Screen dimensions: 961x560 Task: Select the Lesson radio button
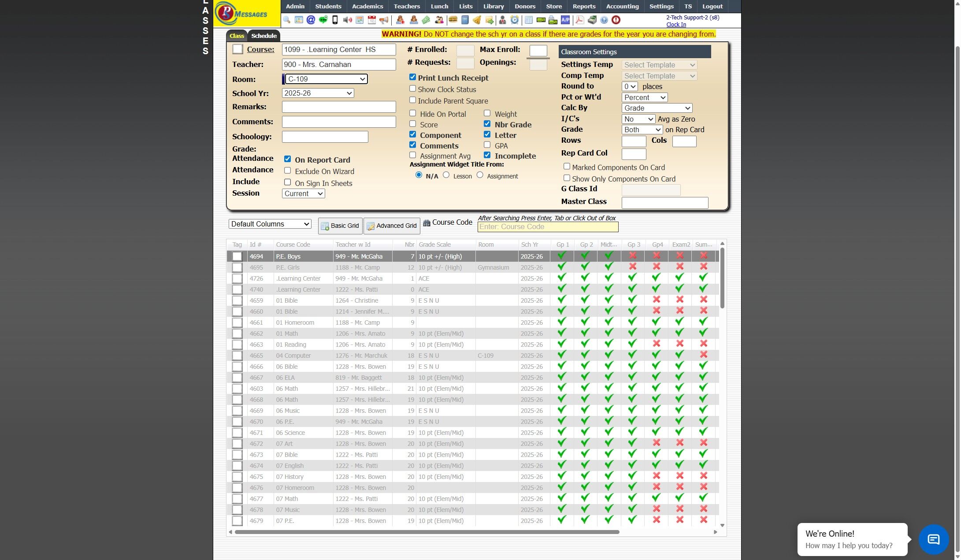(x=446, y=175)
